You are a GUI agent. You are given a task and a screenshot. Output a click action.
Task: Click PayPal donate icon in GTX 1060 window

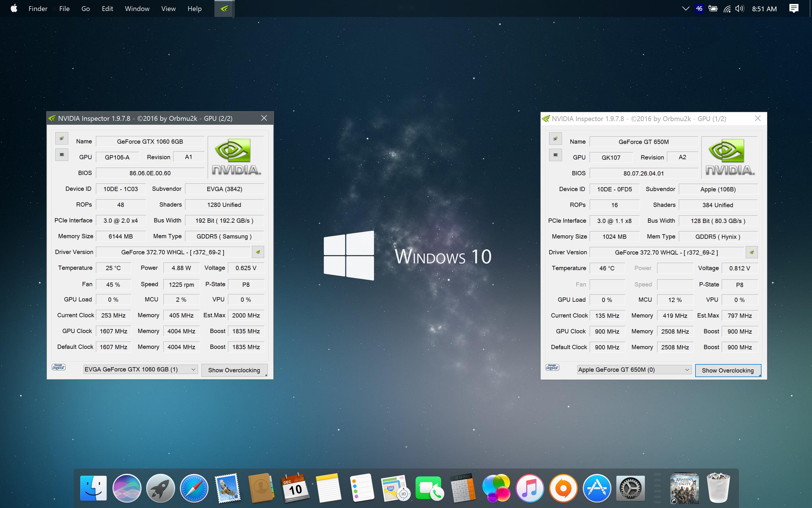coord(58,367)
